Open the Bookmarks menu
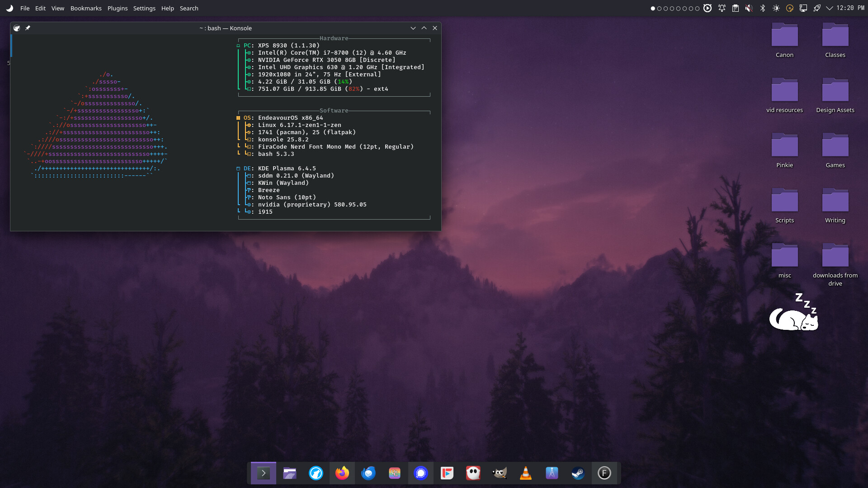868x488 pixels. tap(86, 8)
